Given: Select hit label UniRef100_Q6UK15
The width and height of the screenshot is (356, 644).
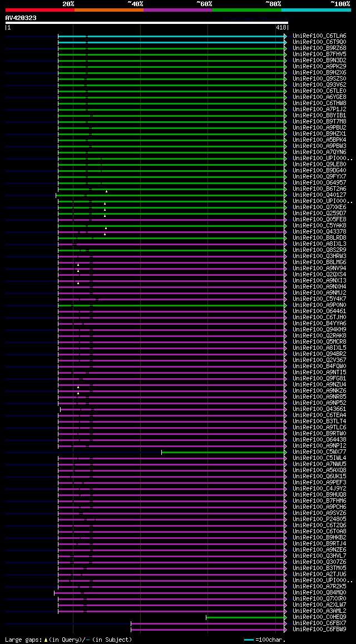Looking at the screenshot, I should pos(319,477).
